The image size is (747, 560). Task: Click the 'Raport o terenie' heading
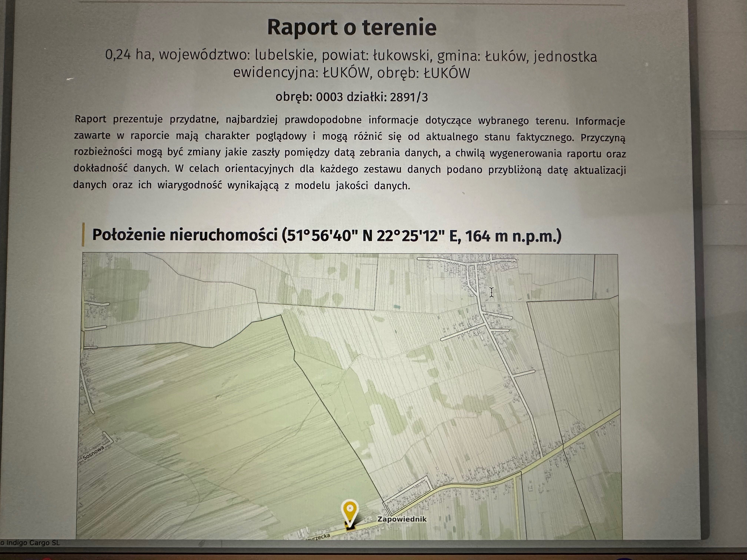point(352,27)
